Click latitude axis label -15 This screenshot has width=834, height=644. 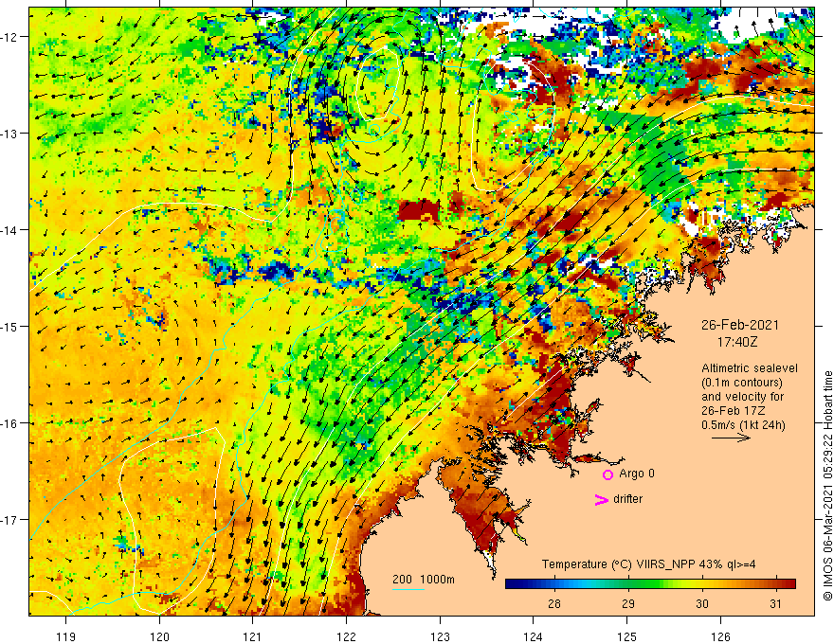(x=10, y=326)
